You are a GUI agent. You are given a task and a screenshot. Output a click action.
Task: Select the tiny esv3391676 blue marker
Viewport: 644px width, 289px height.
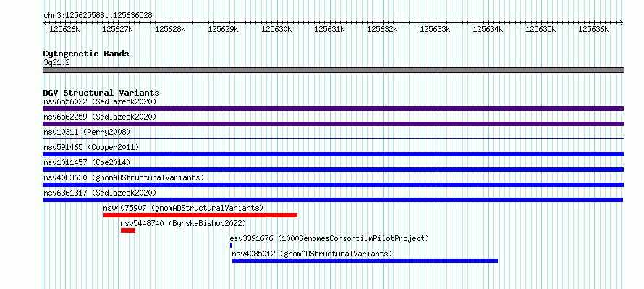tap(231, 246)
